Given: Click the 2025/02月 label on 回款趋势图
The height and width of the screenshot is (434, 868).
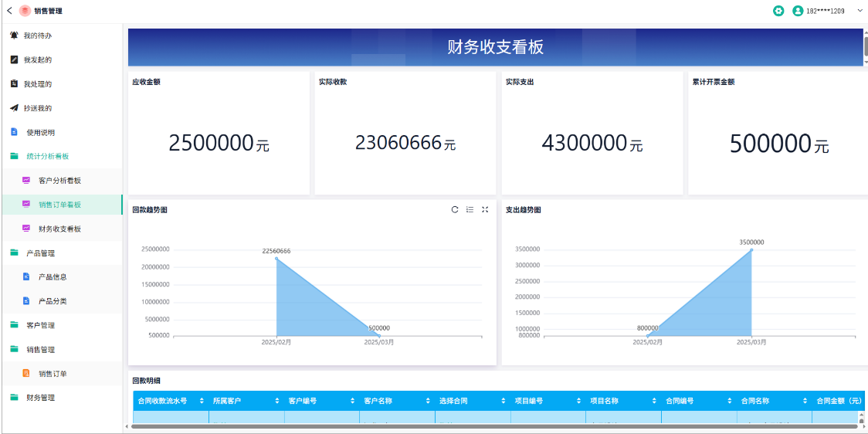Looking at the screenshot, I should (276, 343).
